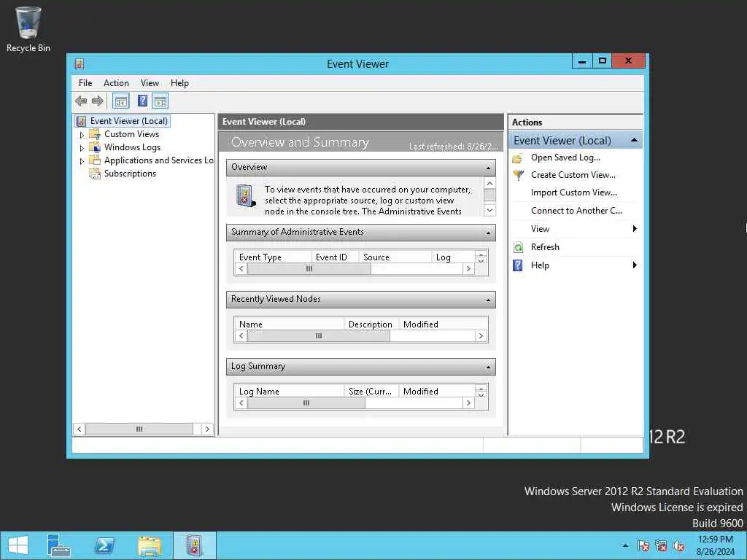Click the blue Help toolbar icon
The image size is (747, 560).
coord(142,101)
